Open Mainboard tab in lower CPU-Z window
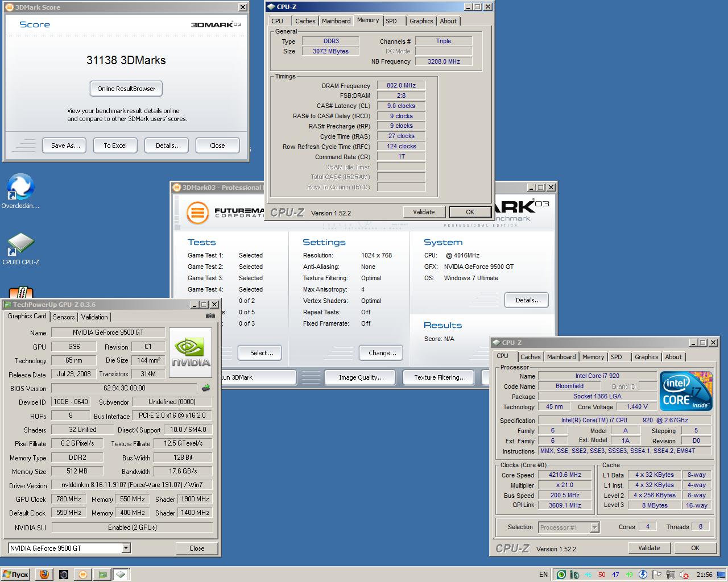 (561, 357)
